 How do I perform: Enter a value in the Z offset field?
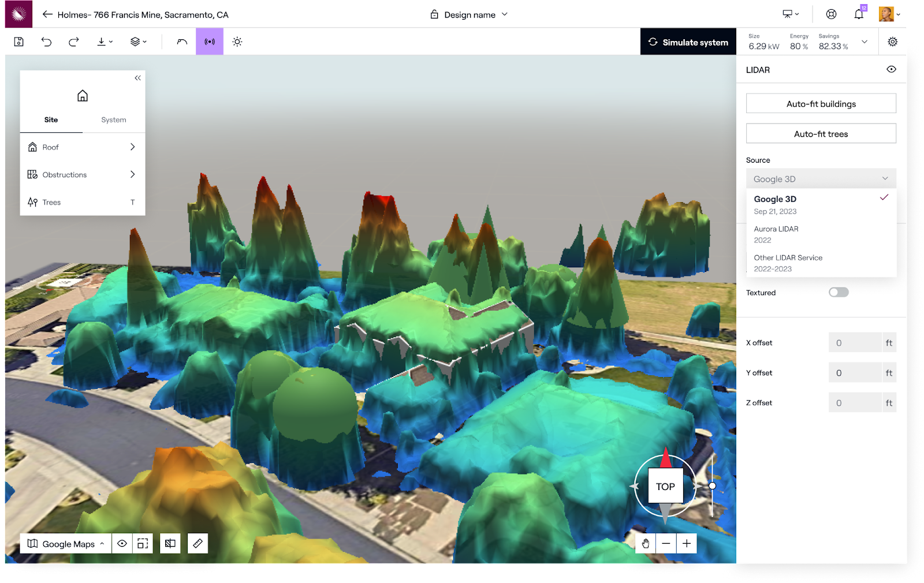(x=855, y=402)
